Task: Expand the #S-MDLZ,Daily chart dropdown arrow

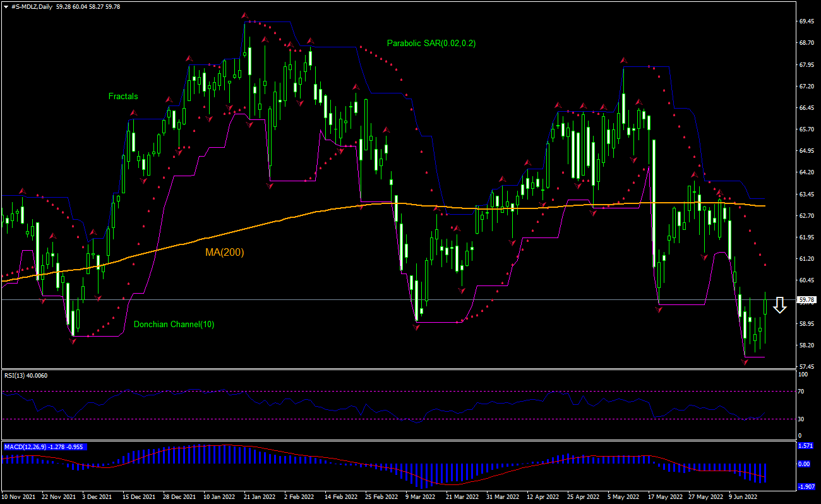Action: (x=6, y=5)
